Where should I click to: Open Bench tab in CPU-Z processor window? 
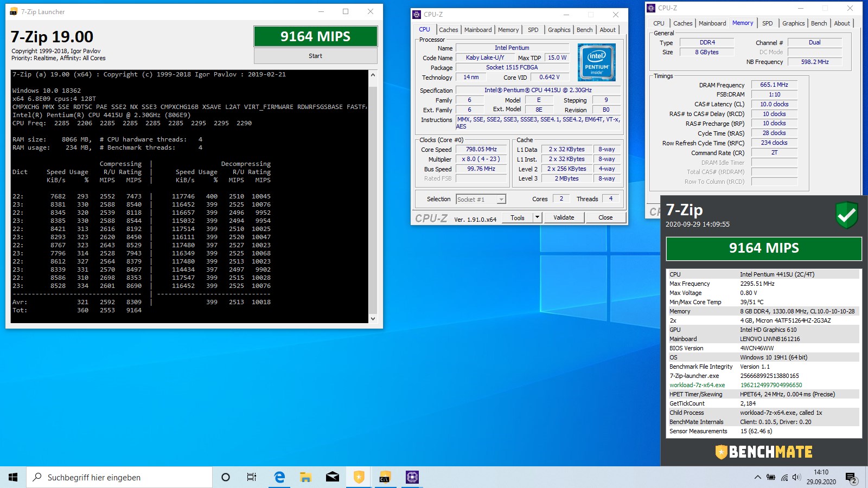[585, 30]
